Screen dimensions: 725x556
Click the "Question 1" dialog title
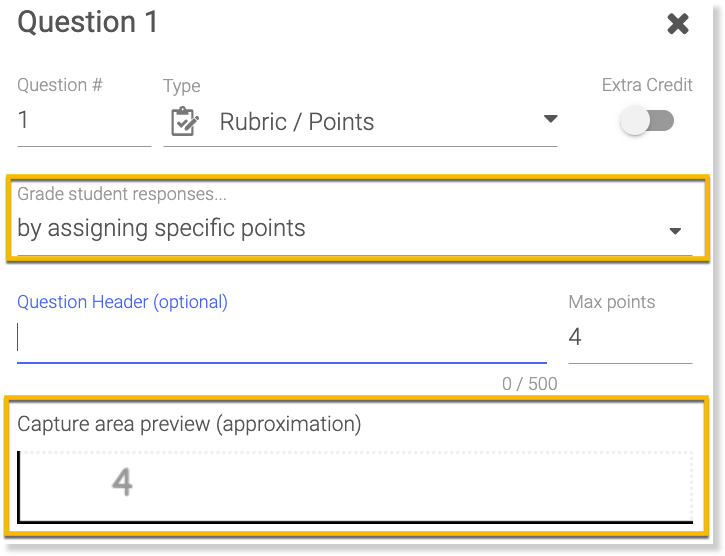88,22
